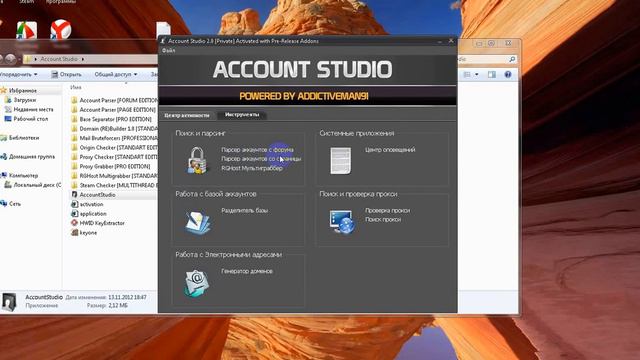This screenshot has height=360, width=640.
Task: Click the Proxy Grabber [PRO EDITION] folder icon
Action: coord(74,166)
